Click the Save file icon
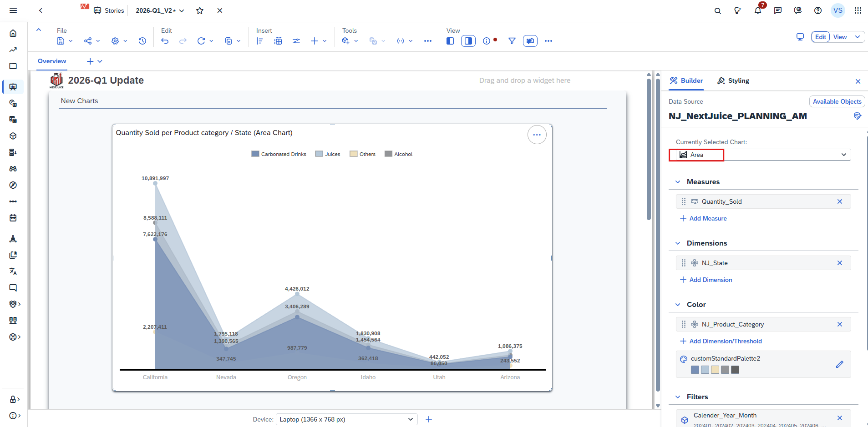 coord(61,41)
